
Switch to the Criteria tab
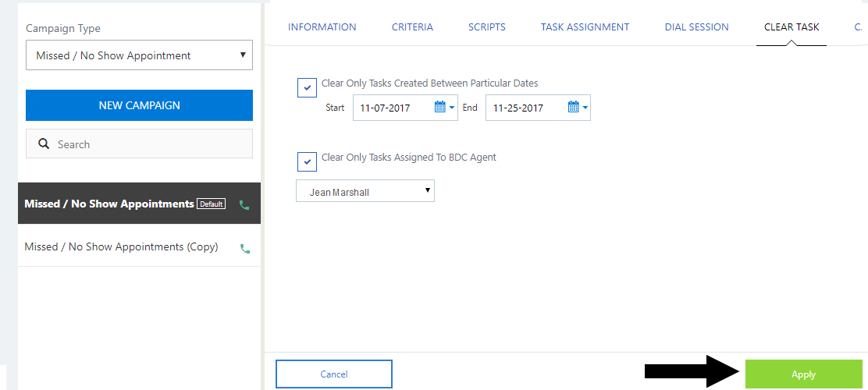point(412,27)
